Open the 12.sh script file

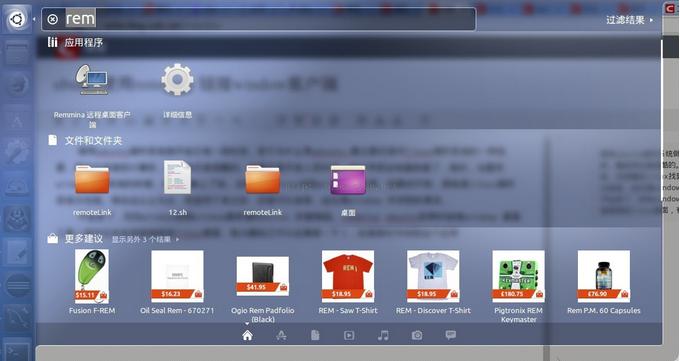coord(177,177)
